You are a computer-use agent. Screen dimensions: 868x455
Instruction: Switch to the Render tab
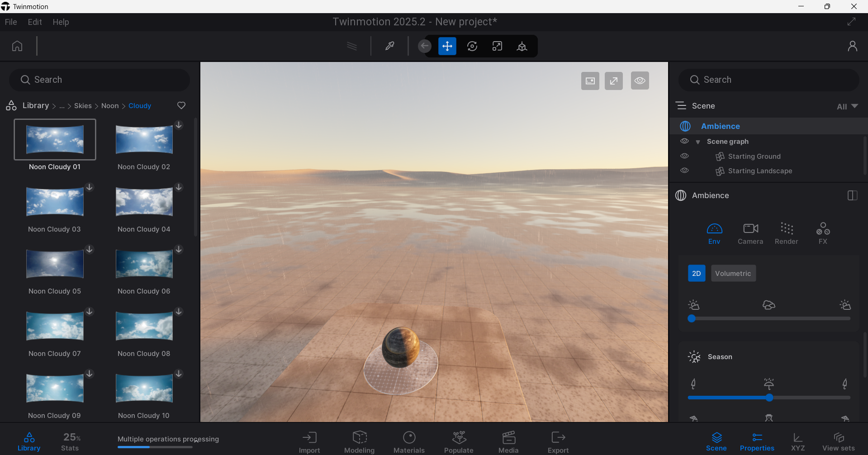click(786, 233)
